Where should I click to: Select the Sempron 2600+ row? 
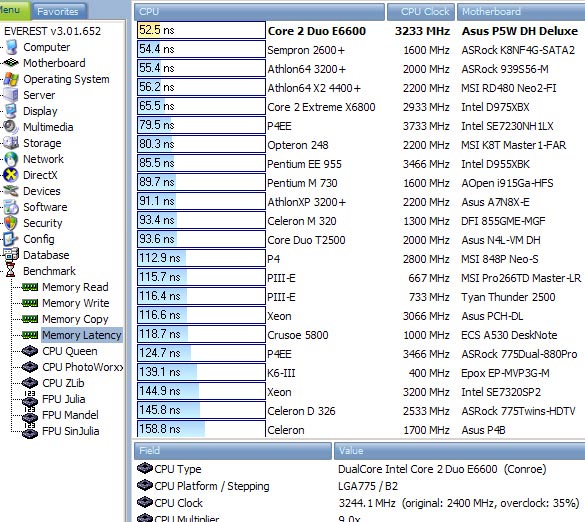(x=359, y=50)
